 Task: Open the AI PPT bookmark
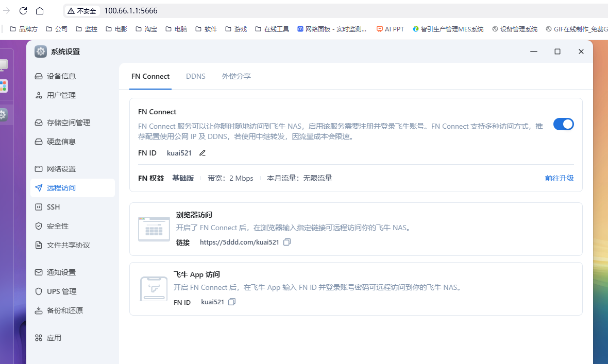pyautogui.click(x=390, y=29)
